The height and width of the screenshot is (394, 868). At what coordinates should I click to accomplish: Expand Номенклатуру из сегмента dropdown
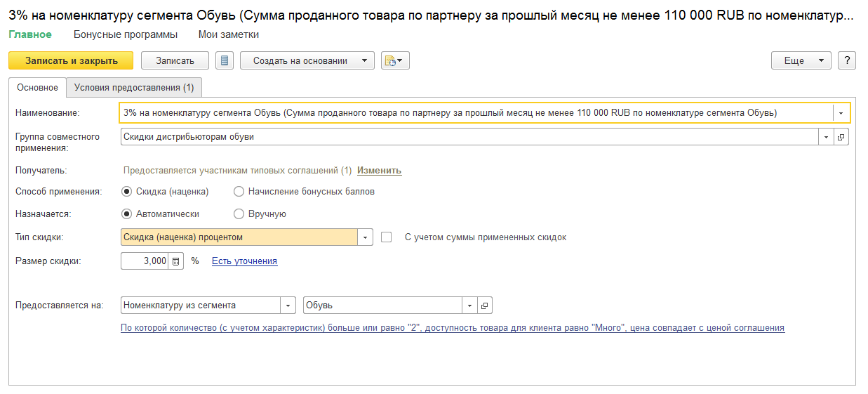[288, 306]
